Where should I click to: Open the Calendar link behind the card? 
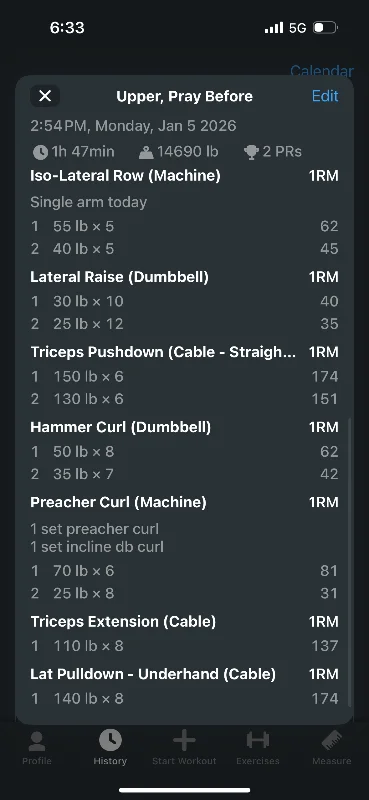(x=322, y=70)
